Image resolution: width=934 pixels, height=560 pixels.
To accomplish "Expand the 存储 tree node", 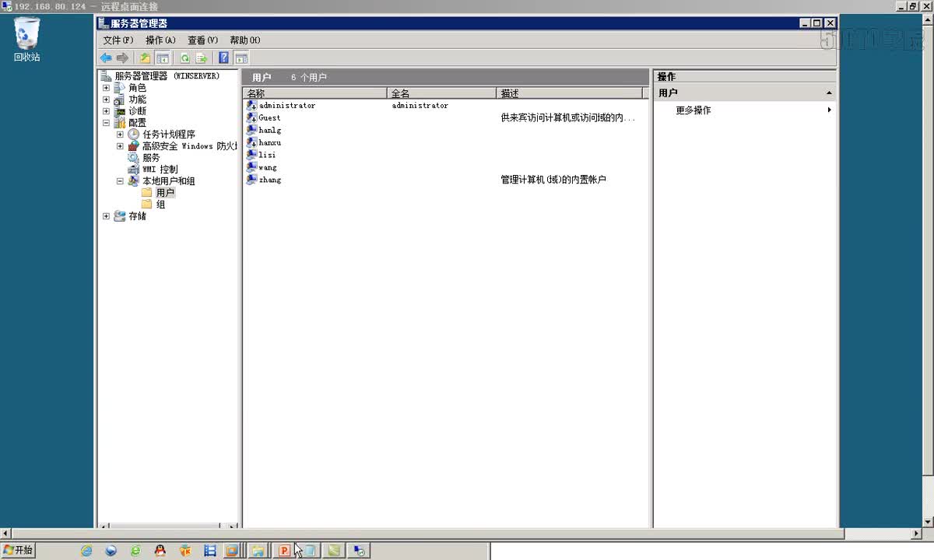I will [106, 216].
